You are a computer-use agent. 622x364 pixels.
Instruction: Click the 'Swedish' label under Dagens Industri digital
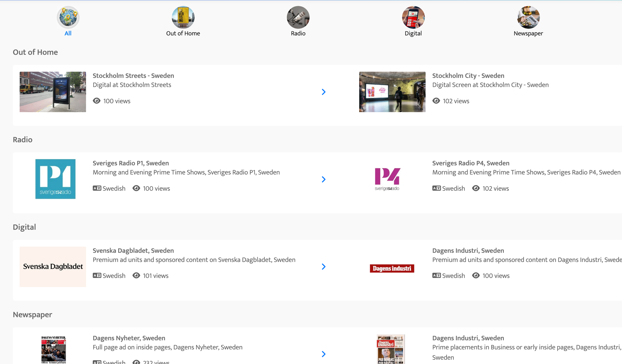[x=454, y=276]
